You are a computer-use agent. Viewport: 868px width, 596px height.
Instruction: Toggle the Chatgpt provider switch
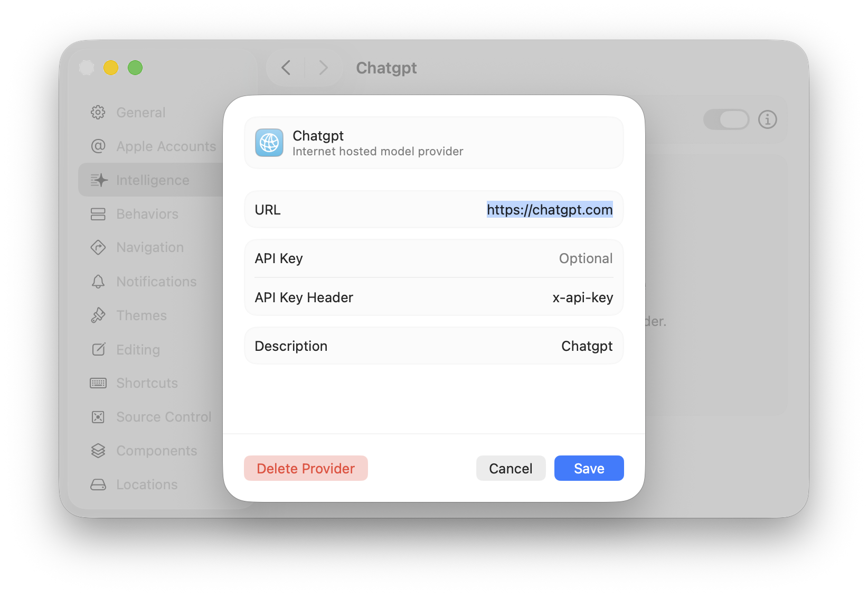727,119
